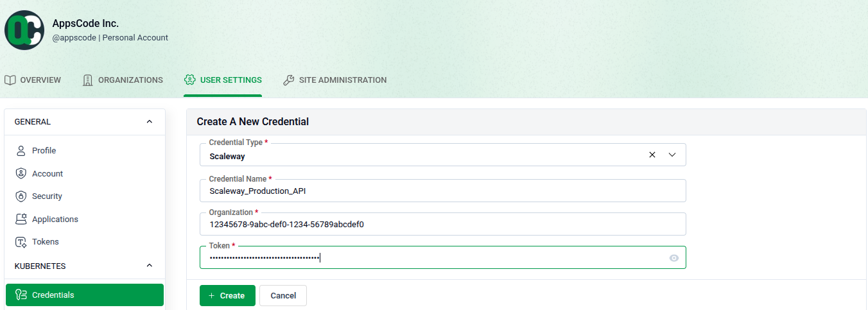Click the plus icon on Create button
The image size is (868, 310).
pyautogui.click(x=212, y=296)
